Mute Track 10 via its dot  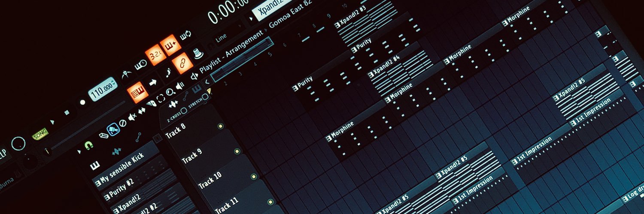pos(254,176)
